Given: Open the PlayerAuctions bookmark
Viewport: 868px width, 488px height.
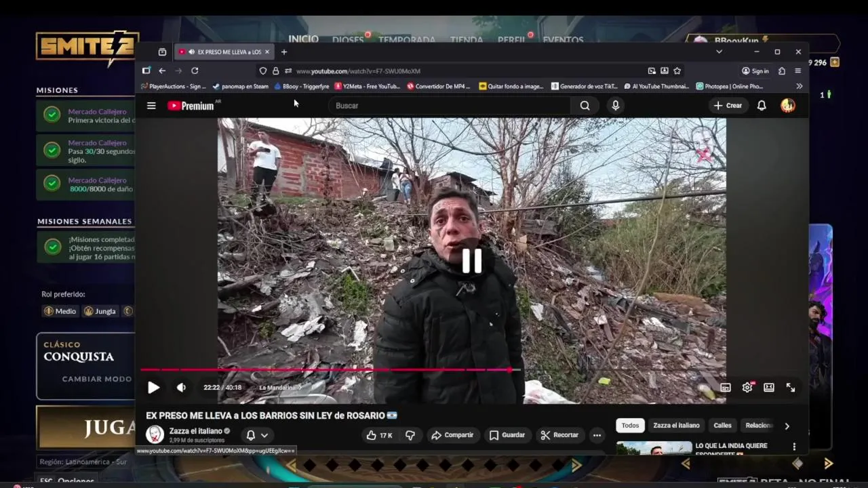Looking at the screenshot, I should coord(173,86).
